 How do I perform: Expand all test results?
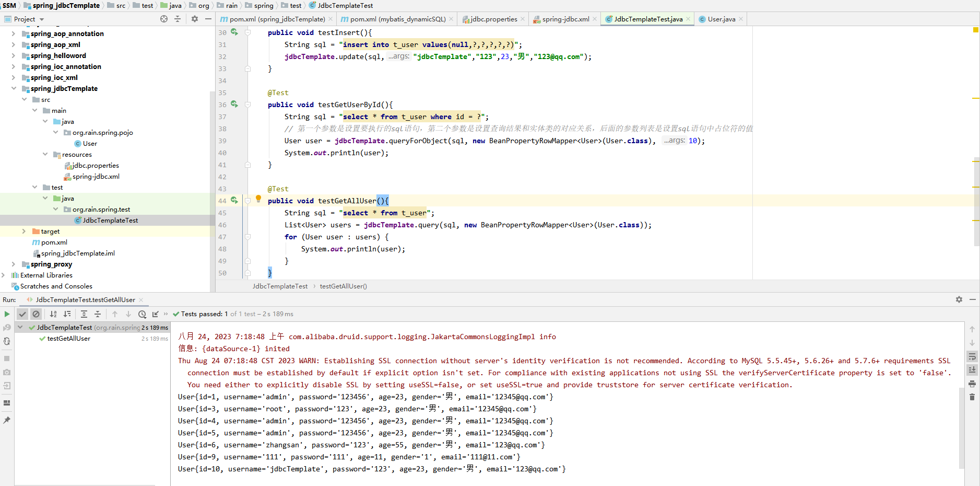(x=84, y=314)
